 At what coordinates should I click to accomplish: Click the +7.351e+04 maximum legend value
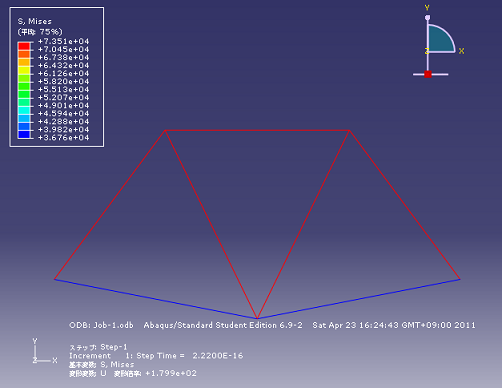64,41
